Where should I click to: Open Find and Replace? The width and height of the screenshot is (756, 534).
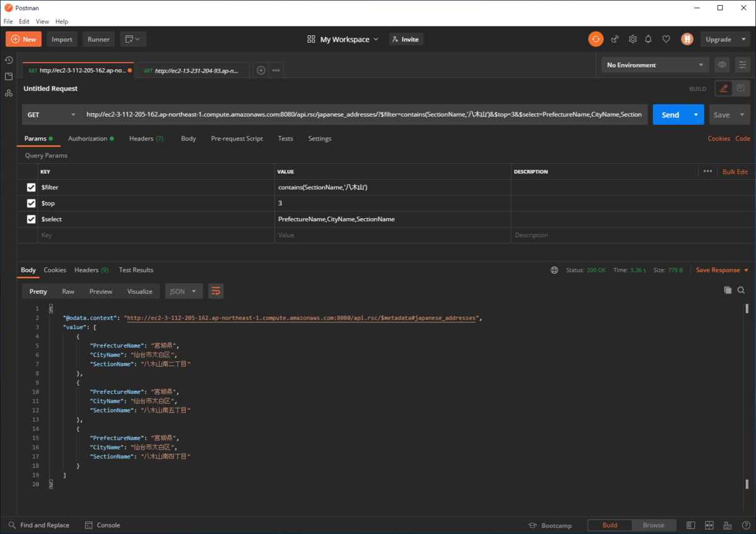(x=38, y=525)
